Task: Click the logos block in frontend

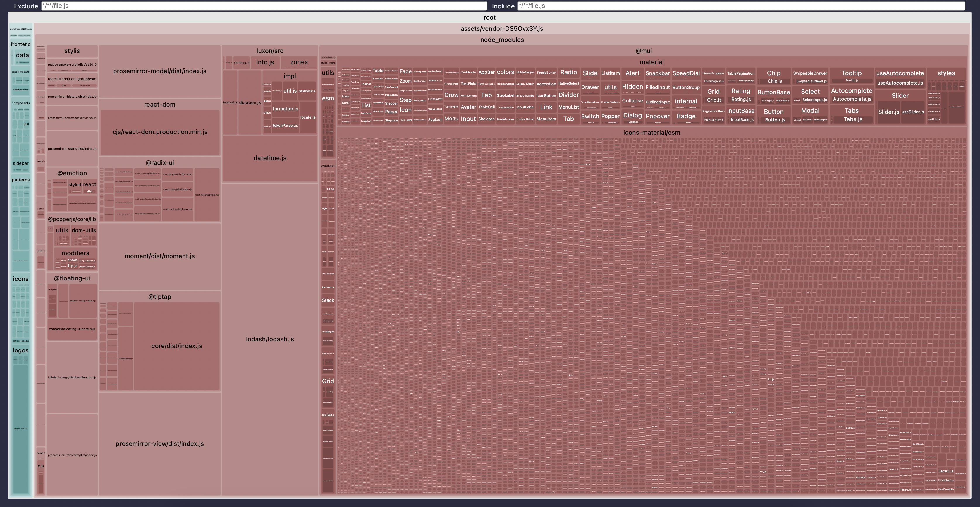Action: [x=20, y=350]
